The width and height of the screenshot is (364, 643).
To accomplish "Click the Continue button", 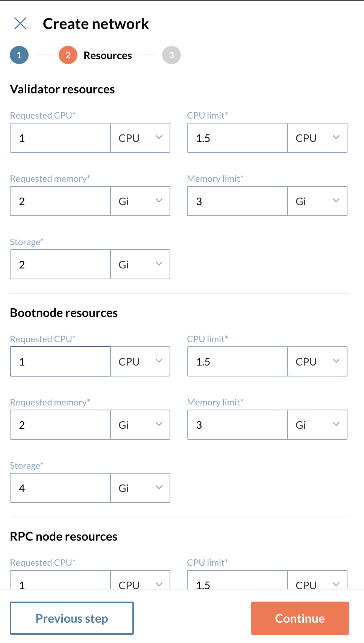I will (x=299, y=618).
